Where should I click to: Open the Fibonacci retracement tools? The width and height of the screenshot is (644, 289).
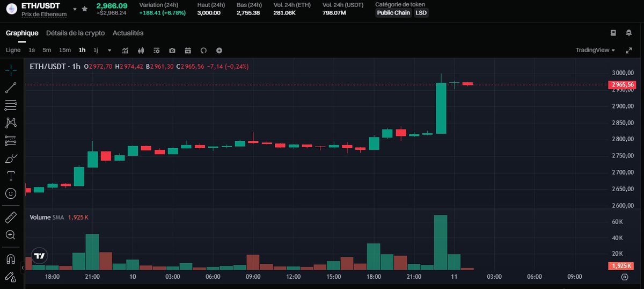click(11, 105)
